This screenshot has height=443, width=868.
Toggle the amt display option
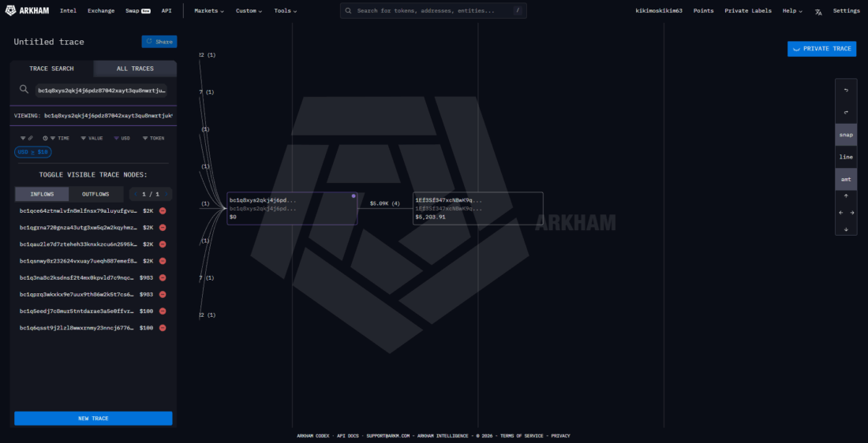(x=846, y=179)
